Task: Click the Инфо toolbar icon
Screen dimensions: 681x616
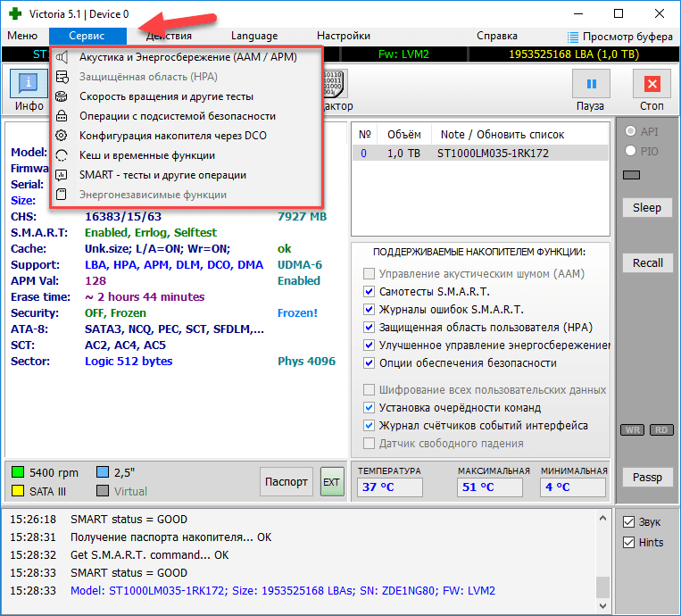Action: point(29,83)
